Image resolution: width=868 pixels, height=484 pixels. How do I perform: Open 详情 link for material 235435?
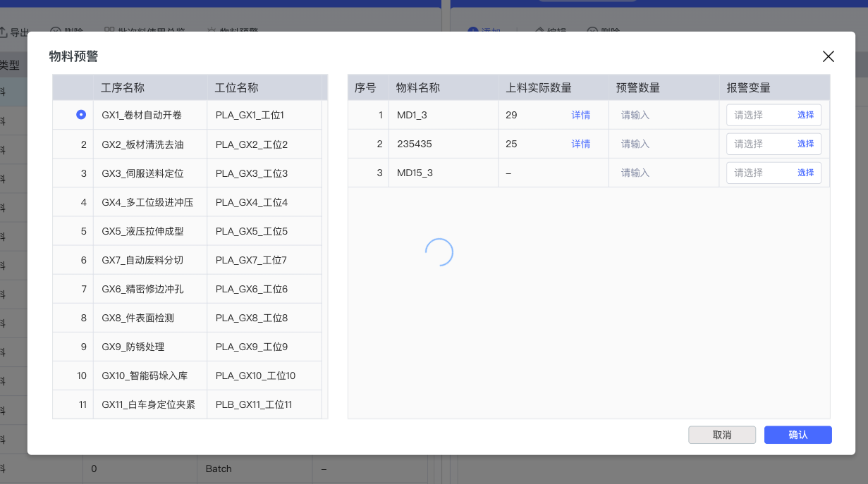tap(580, 144)
